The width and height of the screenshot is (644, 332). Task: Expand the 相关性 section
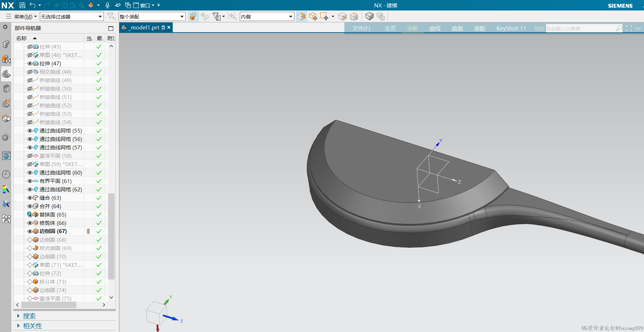(x=29, y=326)
